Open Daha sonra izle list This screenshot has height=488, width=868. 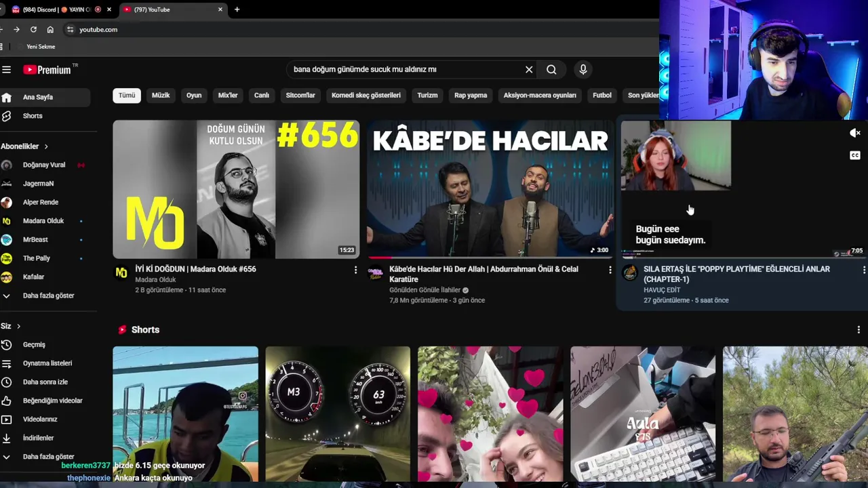[45, 382]
